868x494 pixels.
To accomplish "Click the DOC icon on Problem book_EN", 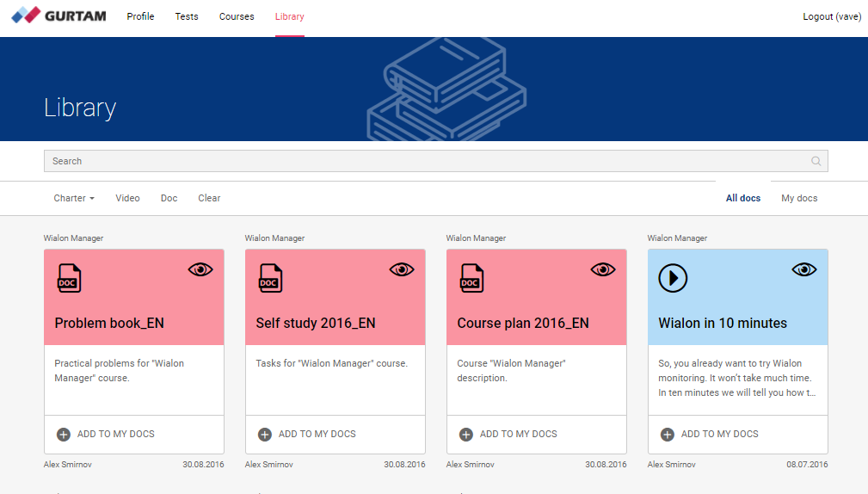I will point(68,278).
